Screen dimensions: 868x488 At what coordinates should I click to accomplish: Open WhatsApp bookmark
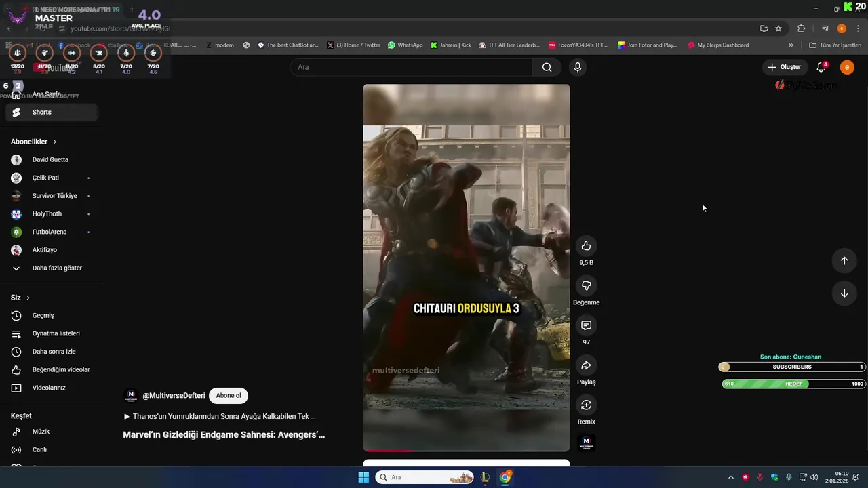[405, 45]
